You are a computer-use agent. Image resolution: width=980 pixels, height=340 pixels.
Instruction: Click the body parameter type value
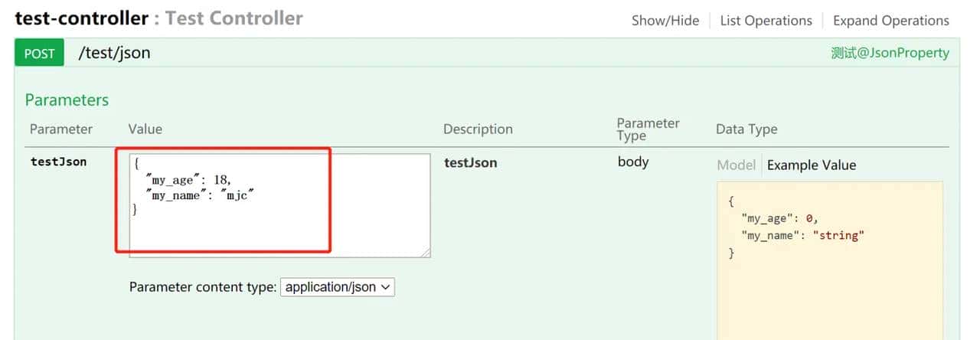click(632, 162)
